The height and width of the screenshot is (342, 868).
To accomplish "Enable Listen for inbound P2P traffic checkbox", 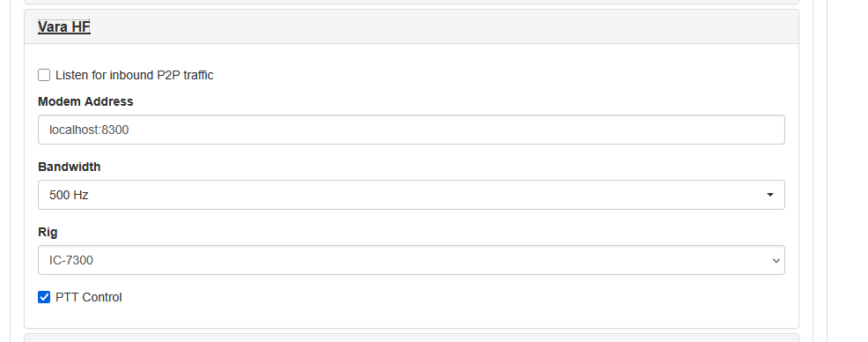I will (x=44, y=75).
